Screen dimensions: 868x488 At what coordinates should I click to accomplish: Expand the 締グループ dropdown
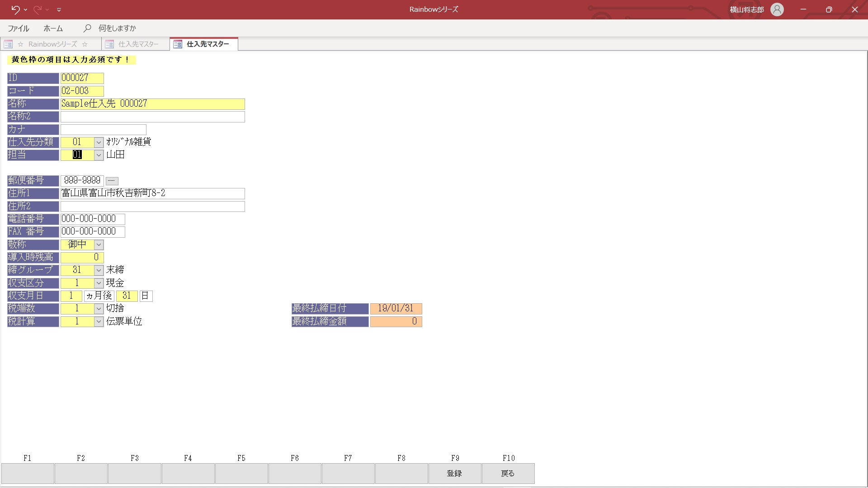[99, 270]
